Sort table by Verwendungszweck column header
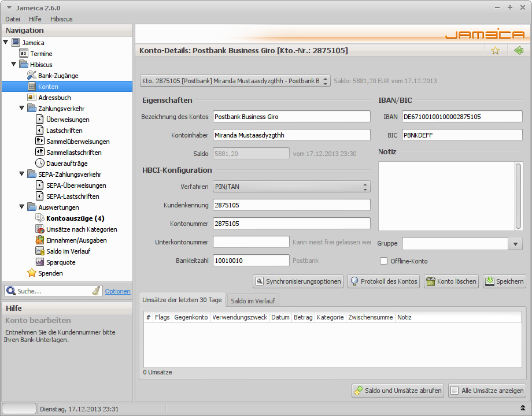532x416 pixels. click(239, 317)
